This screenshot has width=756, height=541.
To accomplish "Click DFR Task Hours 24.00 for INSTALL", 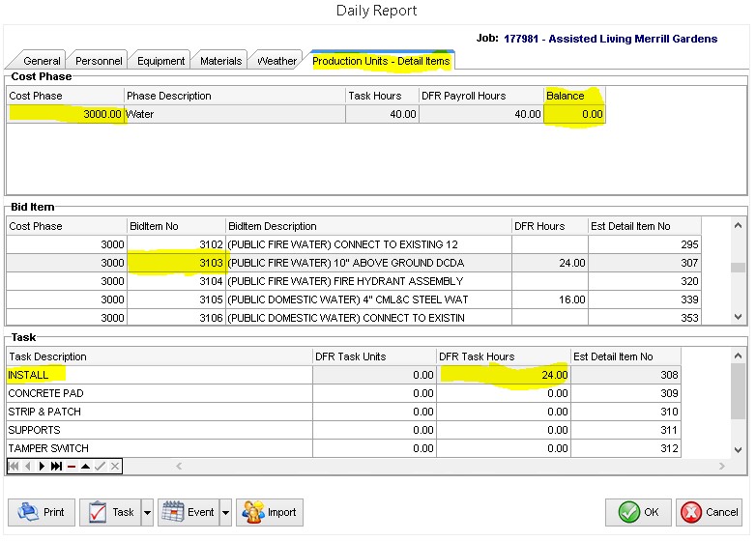I will pos(504,375).
